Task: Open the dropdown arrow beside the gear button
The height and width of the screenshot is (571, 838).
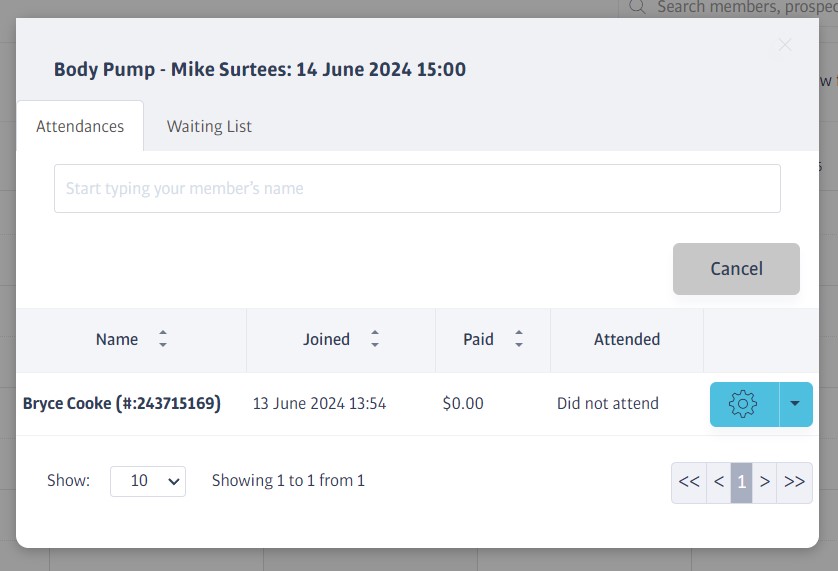Action: (795, 404)
